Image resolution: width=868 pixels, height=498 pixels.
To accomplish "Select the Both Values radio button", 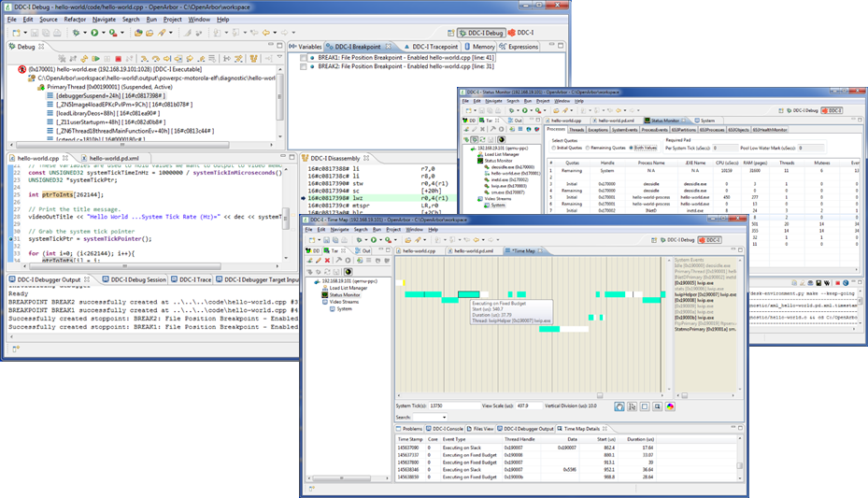I will coord(631,148).
